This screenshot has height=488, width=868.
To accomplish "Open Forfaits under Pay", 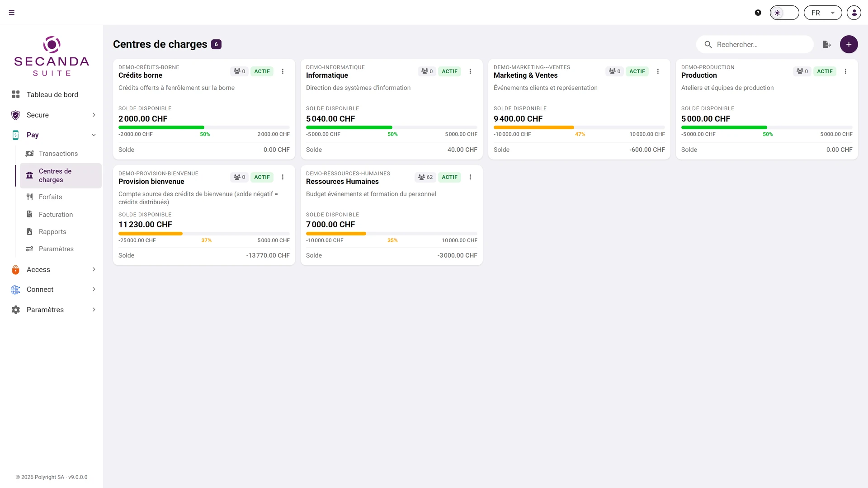I will (x=61, y=197).
